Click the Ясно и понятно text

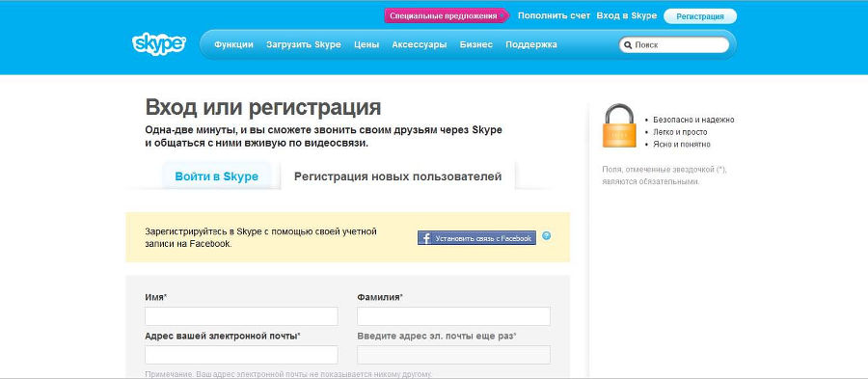point(682,145)
